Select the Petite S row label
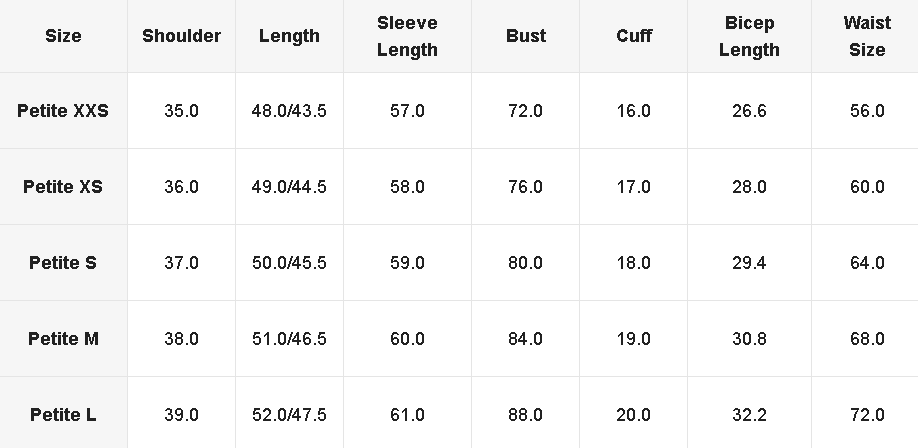918x448 pixels. coord(63,263)
